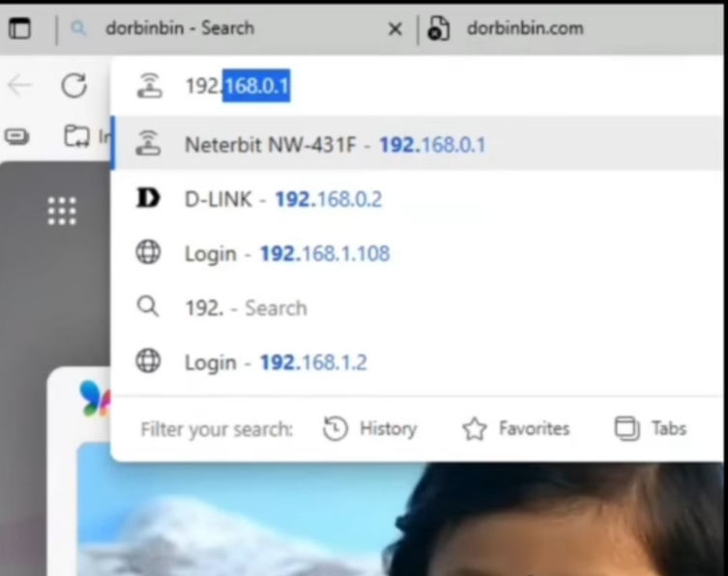
Task: Click the first favorites bar icon
Action: coord(16,136)
